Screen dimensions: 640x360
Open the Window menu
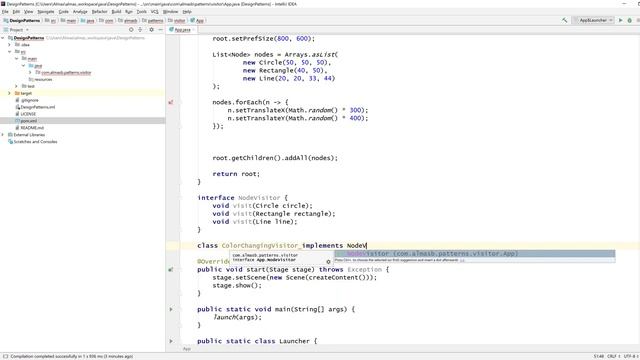click(170, 12)
